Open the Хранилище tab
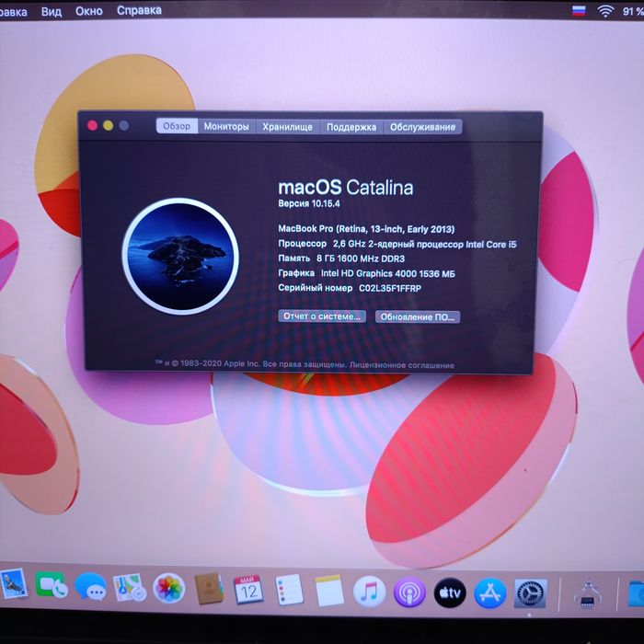 (x=287, y=127)
